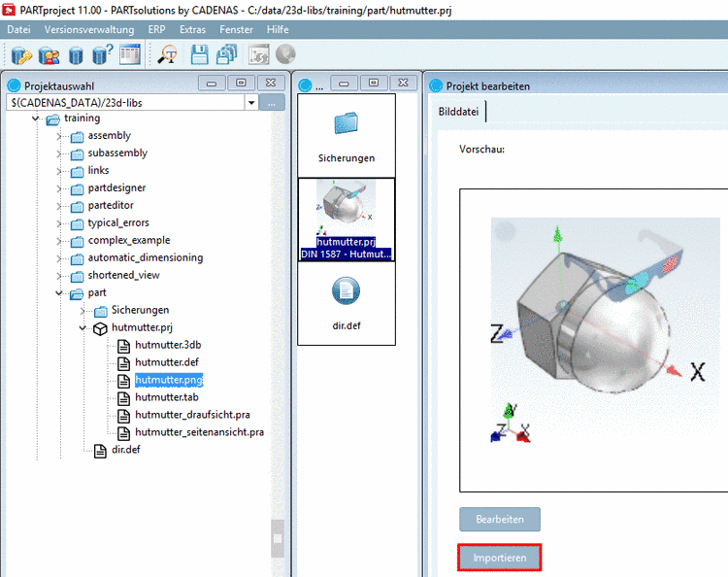Click the folder icon beside links
Screen dimensions: 728x577
[77, 172]
